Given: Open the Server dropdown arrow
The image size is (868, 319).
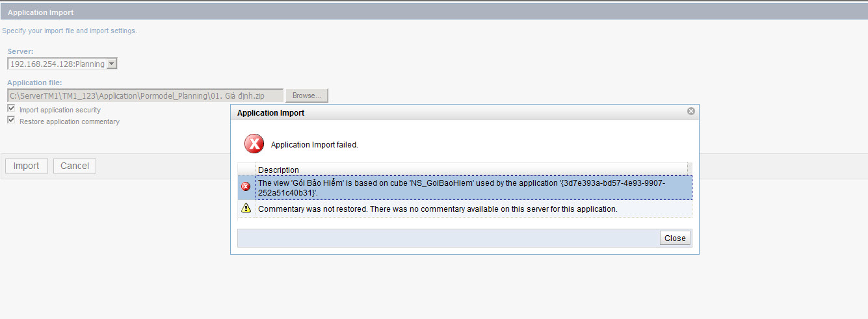Looking at the screenshot, I should click(111, 64).
